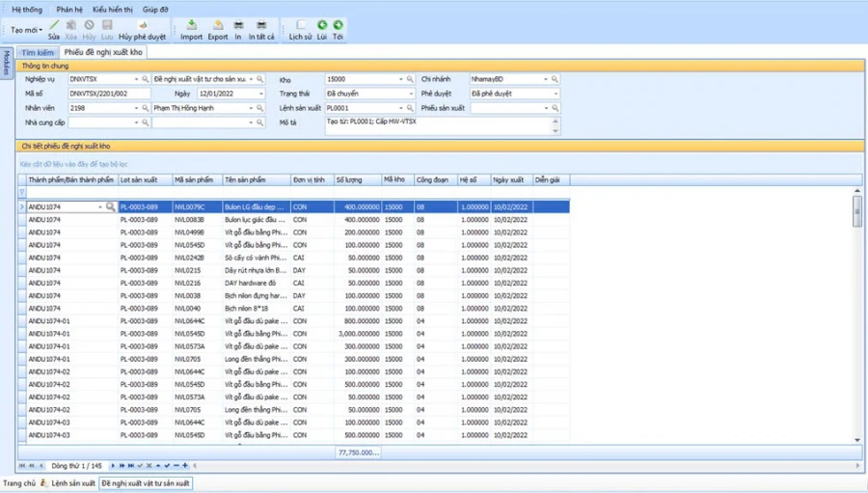Jump to the last record in the navigator
This screenshot has height=493, width=868.
(131, 466)
